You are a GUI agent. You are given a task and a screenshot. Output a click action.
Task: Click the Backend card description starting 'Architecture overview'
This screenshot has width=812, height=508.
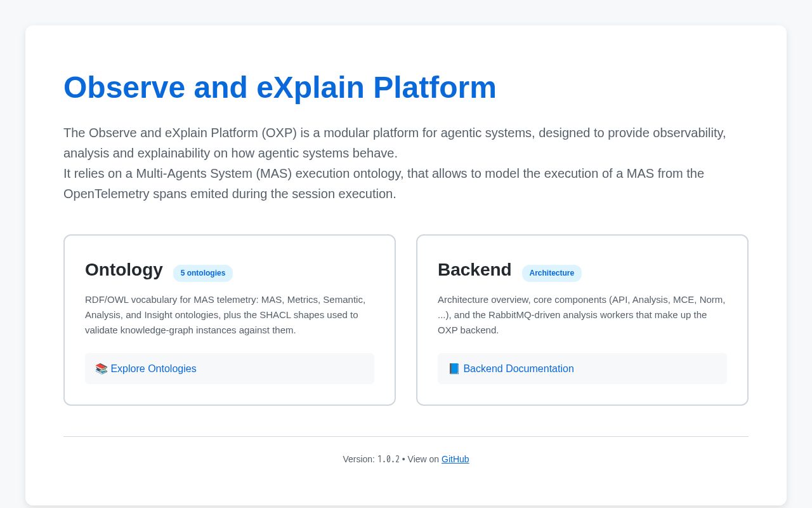coord(581,315)
